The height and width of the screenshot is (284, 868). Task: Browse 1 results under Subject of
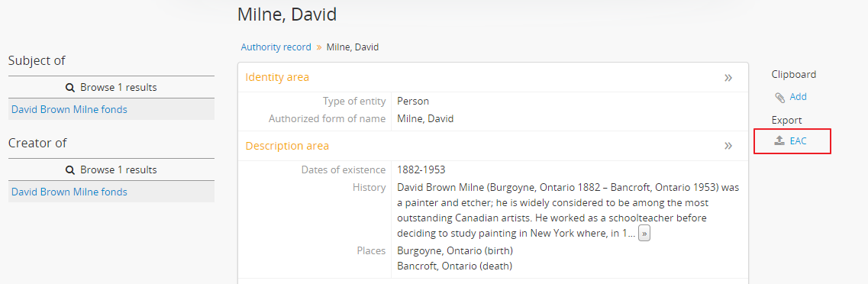coord(111,88)
